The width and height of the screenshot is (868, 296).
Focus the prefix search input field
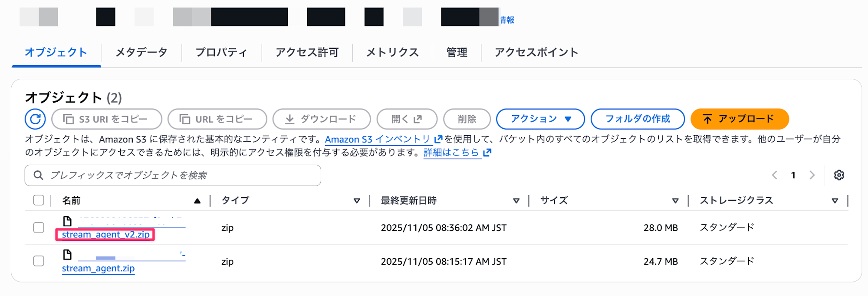pos(182,175)
